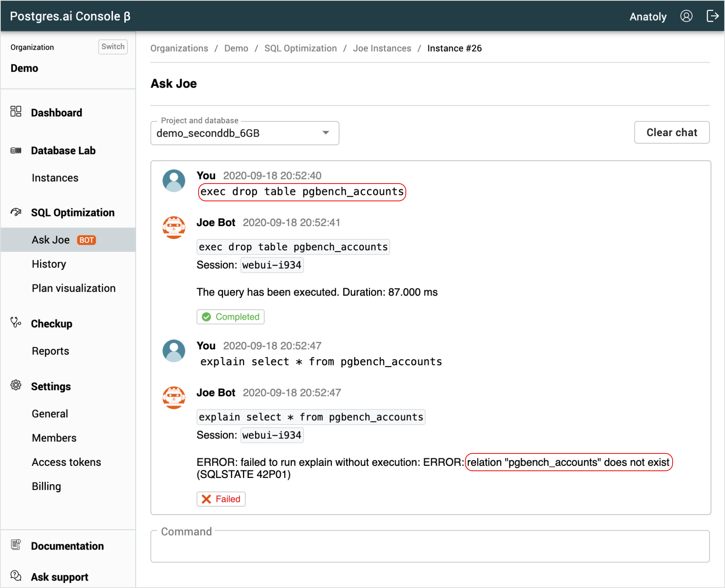Click the Anatoly username in header
The image size is (725, 588).
[648, 17]
